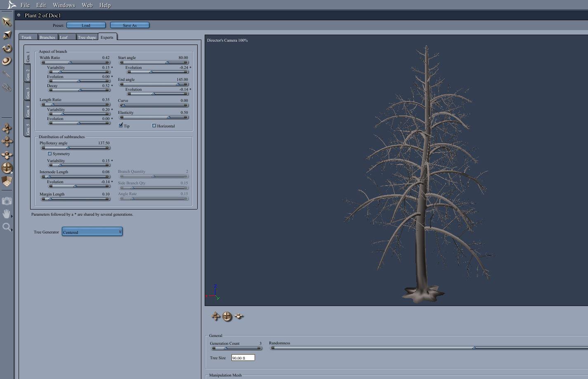Select the Rotate tool in left toolbar
This screenshot has width=588, height=379.
[x=7, y=48]
